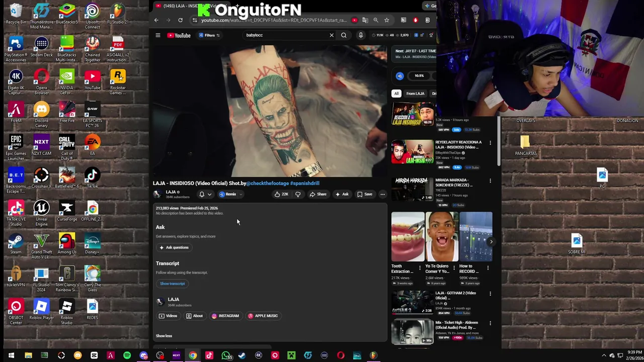Open translate icon in address bar
The width and height of the screenshot is (644, 362).
coord(365,20)
